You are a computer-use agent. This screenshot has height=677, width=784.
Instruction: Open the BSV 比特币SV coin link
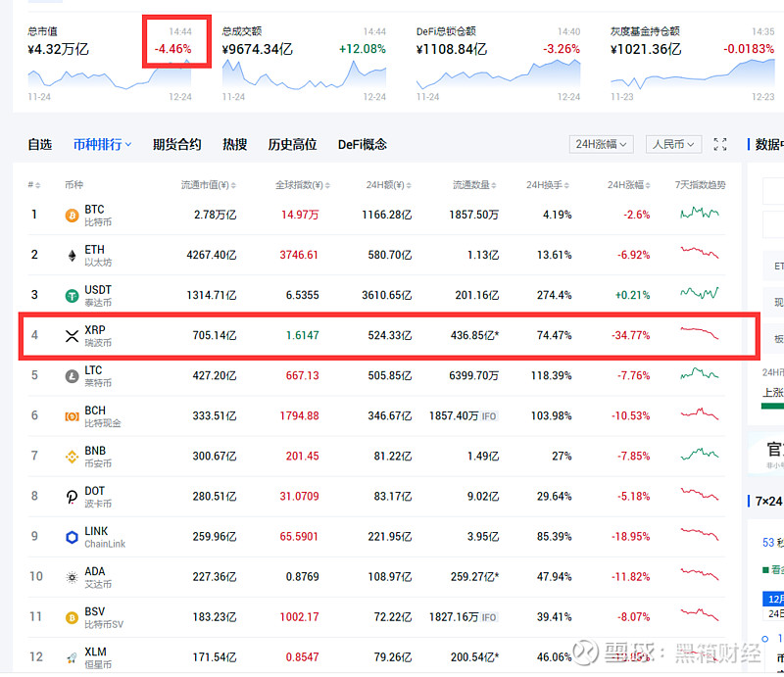point(104,617)
